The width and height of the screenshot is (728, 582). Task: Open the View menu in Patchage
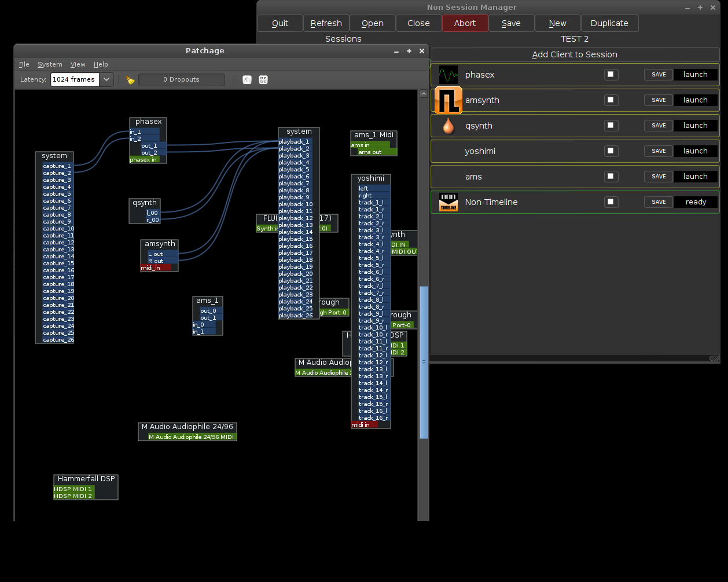78,64
